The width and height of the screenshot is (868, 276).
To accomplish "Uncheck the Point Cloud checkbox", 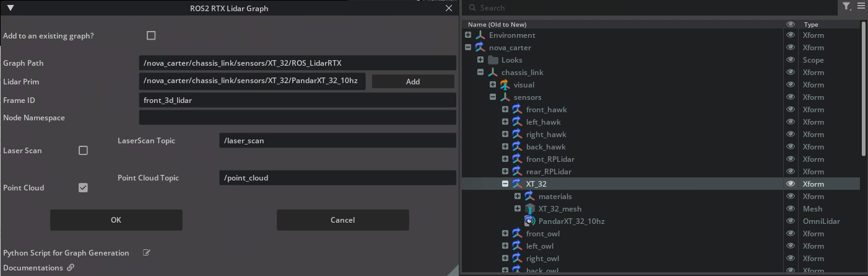I will coord(83,187).
